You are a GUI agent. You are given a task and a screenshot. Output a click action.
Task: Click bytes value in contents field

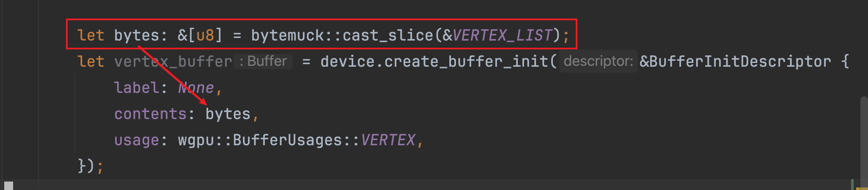(228, 114)
